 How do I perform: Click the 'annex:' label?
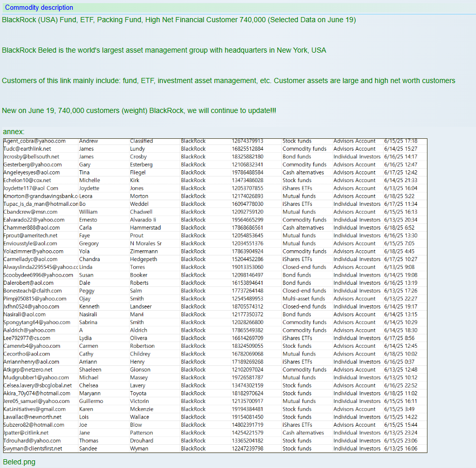(x=13, y=132)
